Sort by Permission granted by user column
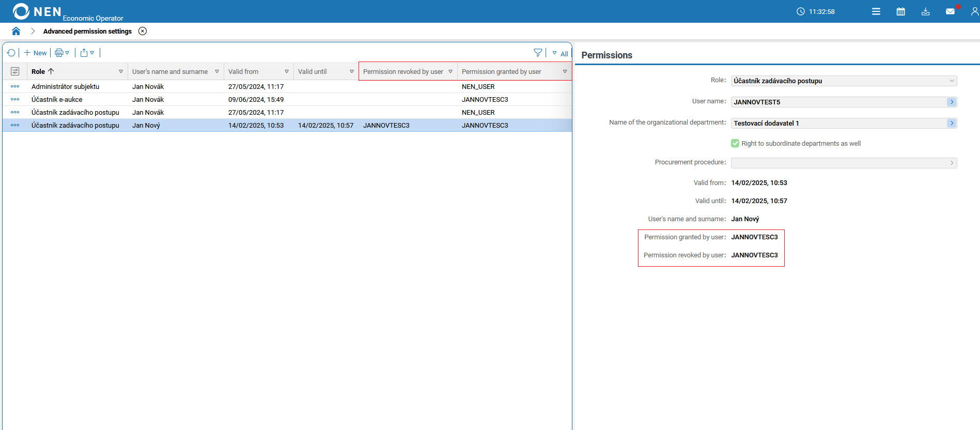Viewport: 980px width, 430px height. pyautogui.click(x=501, y=71)
